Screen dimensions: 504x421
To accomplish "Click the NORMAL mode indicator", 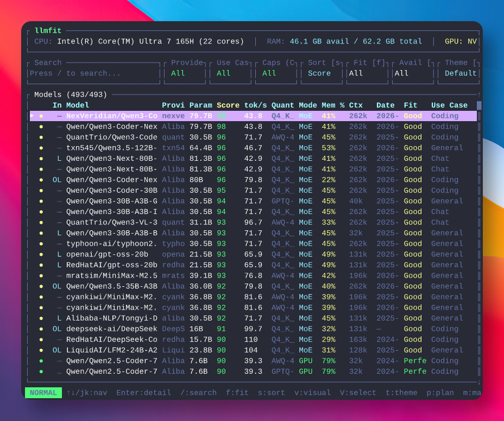I will pos(43,393).
